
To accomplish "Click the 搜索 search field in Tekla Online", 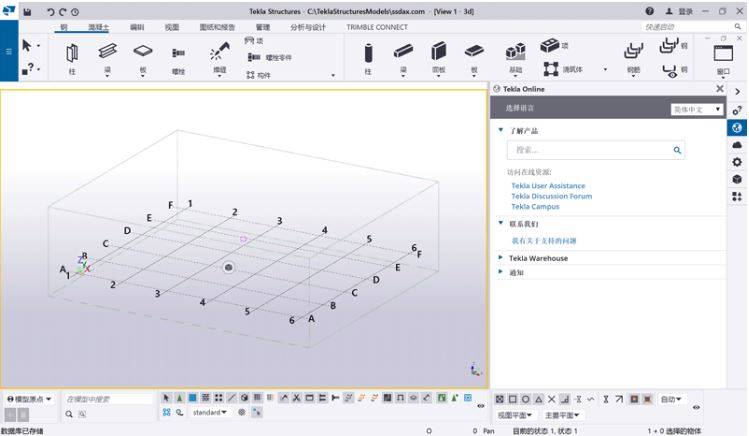I will coord(590,150).
